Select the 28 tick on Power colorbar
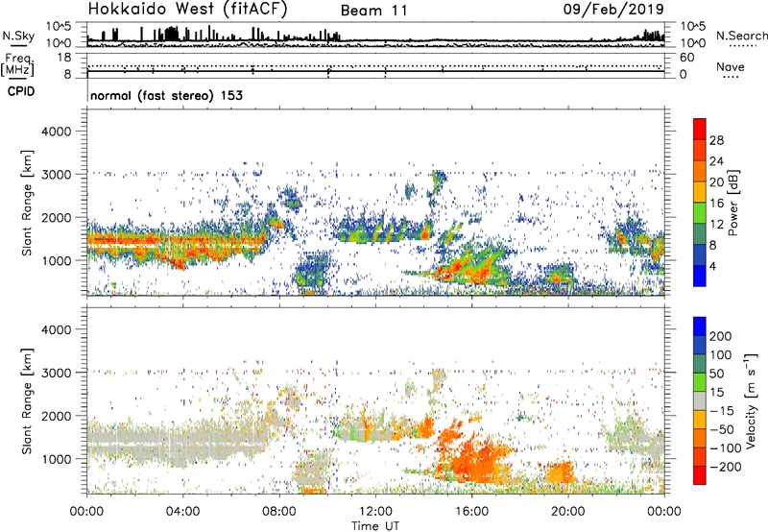Viewport: 768px width, 532px height. click(716, 140)
